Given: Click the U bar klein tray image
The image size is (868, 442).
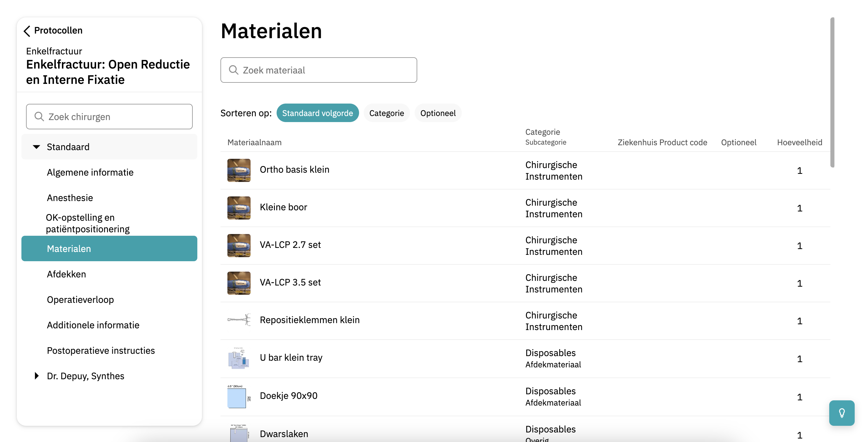Looking at the screenshot, I should [x=239, y=358].
